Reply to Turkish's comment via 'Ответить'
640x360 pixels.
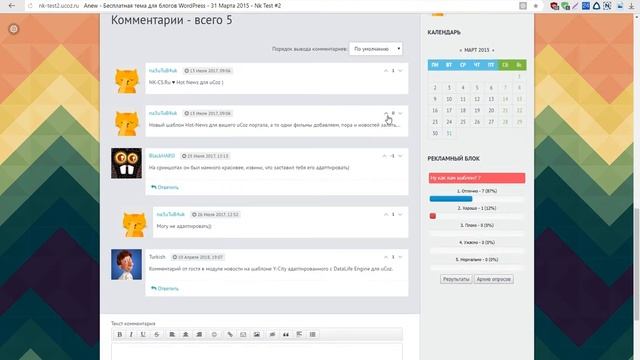(x=165, y=289)
